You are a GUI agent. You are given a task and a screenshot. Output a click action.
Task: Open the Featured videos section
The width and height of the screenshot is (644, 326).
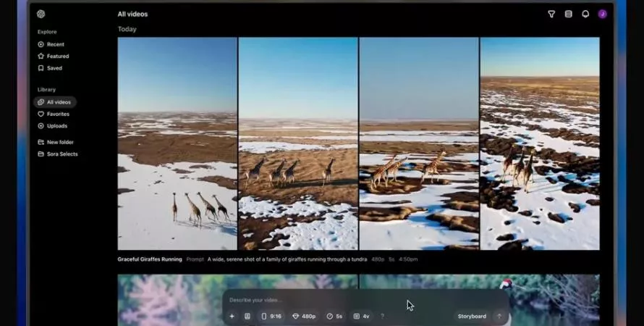[x=54, y=57]
